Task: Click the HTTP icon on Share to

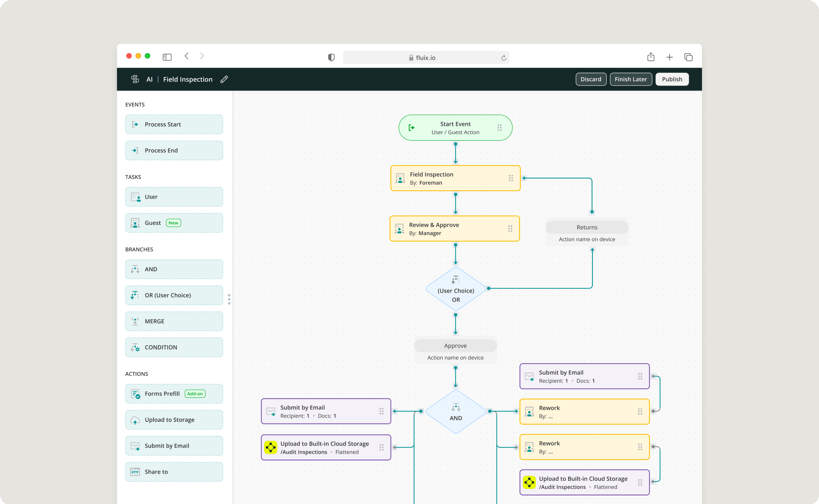Action: click(x=135, y=472)
